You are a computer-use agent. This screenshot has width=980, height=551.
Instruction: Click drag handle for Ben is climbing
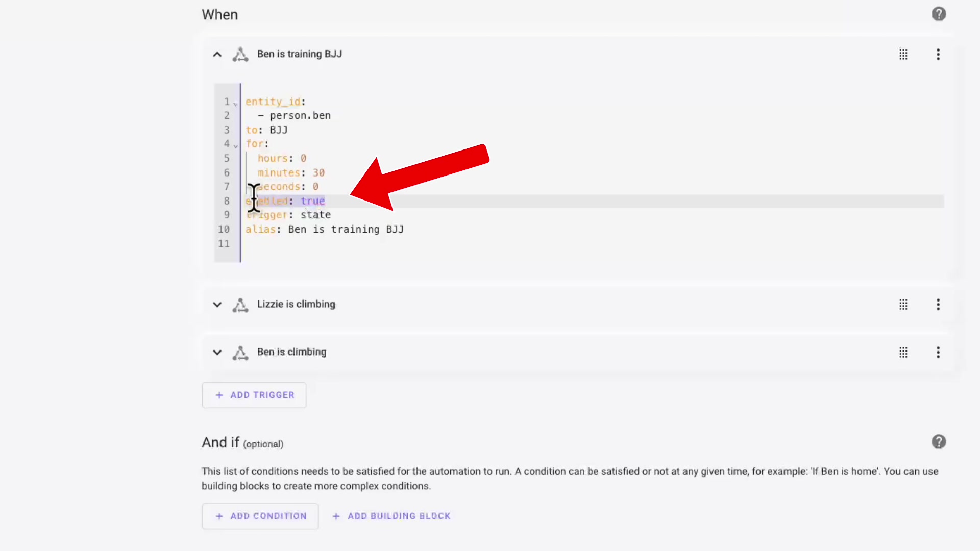pos(903,353)
